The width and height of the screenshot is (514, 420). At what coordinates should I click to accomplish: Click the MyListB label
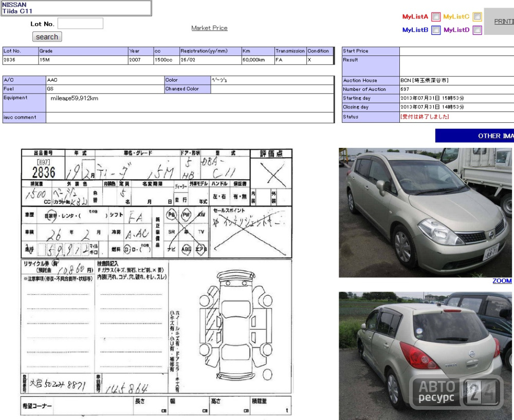[415, 30]
